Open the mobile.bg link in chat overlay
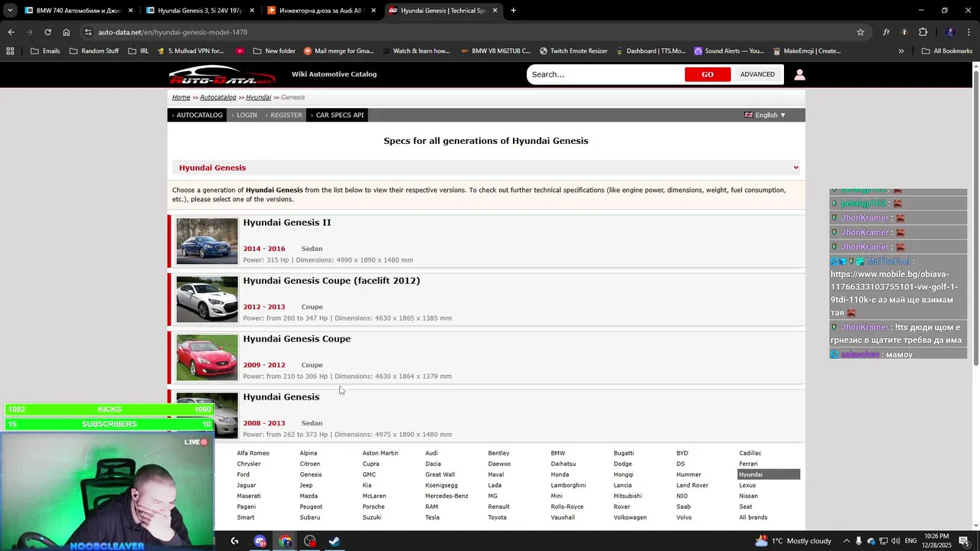 893,287
